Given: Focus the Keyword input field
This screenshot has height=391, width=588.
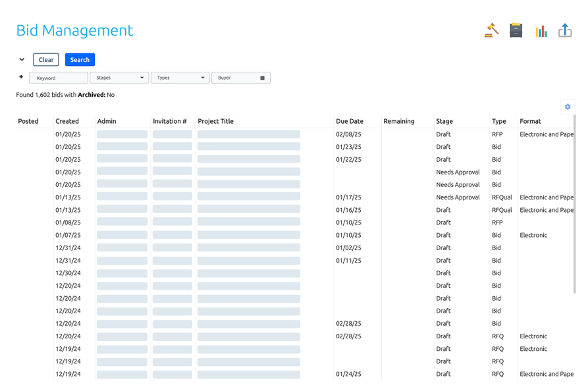Looking at the screenshot, I should click(59, 78).
